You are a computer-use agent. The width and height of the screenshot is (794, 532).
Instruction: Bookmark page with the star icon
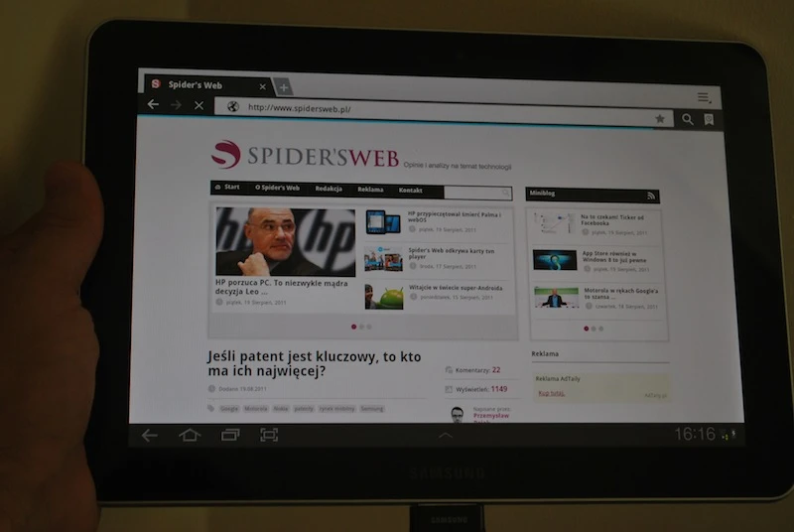tap(659, 118)
